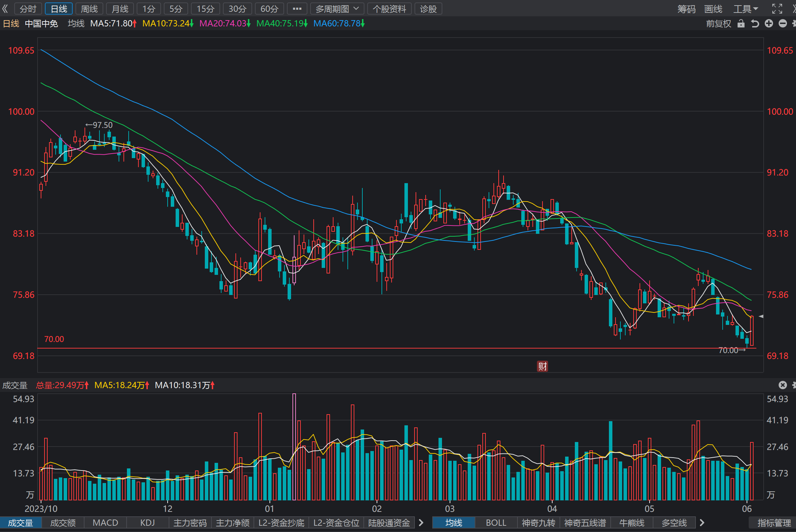
Task: Open 画线 drawing tools
Action: point(713,9)
